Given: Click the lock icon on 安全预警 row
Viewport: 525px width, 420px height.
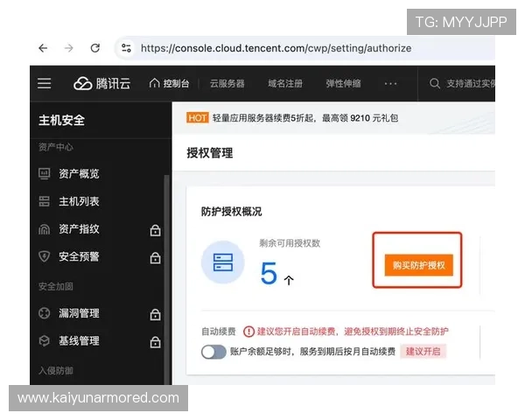Looking at the screenshot, I should [x=155, y=257].
